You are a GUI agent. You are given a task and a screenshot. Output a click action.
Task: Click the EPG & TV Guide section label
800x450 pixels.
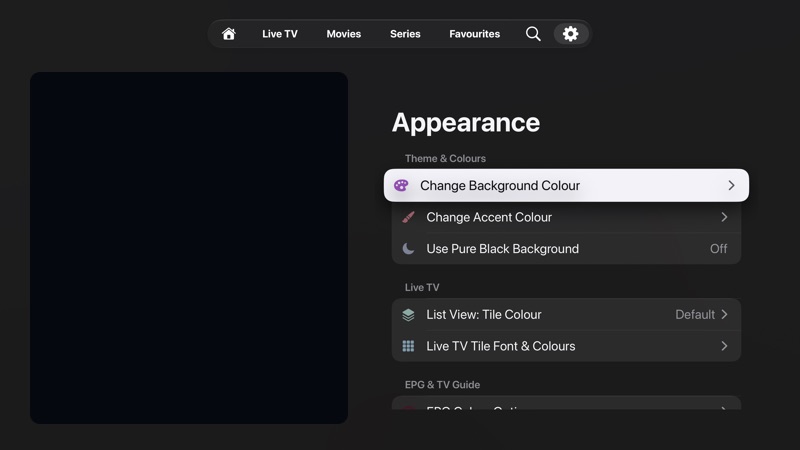442,385
